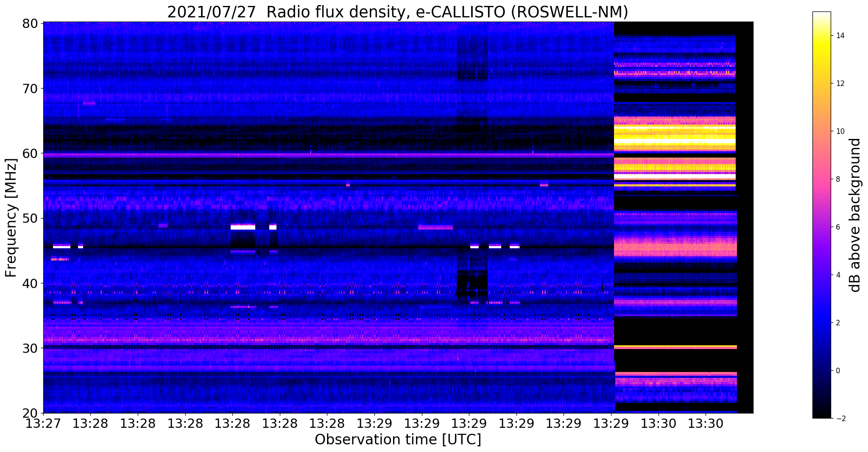Viewport: 868px width, 452px height.
Task: Click the '12' tick label on colorbar
Action: [x=840, y=83]
